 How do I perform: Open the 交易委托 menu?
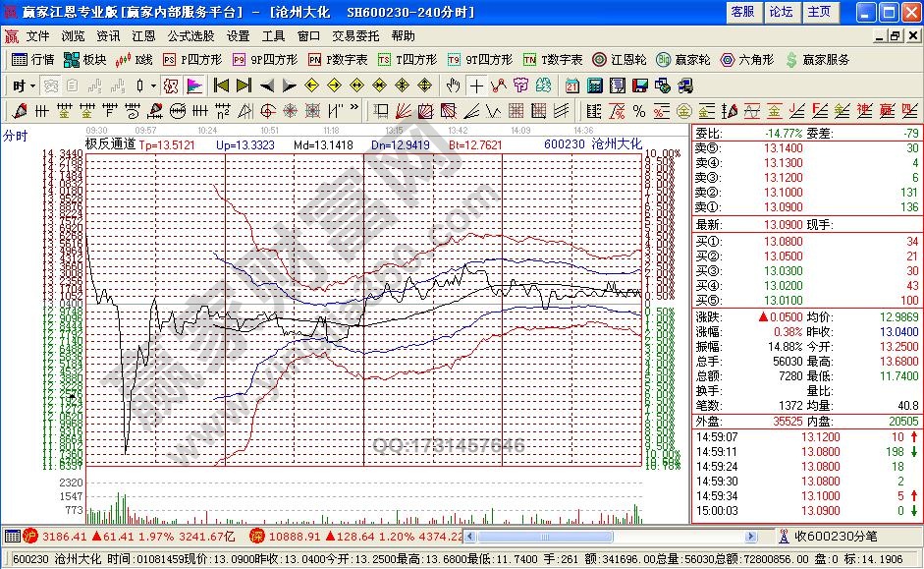[354, 35]
